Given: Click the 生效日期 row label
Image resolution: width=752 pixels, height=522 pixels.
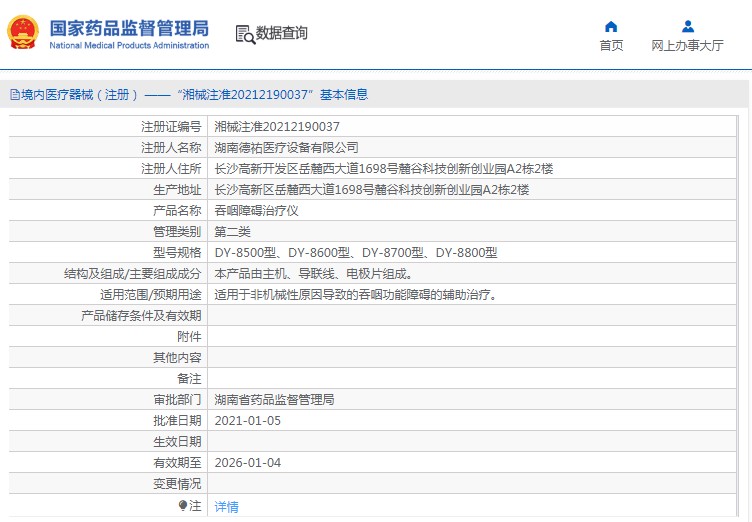Looking at the screenshot, I should (177, 442).
